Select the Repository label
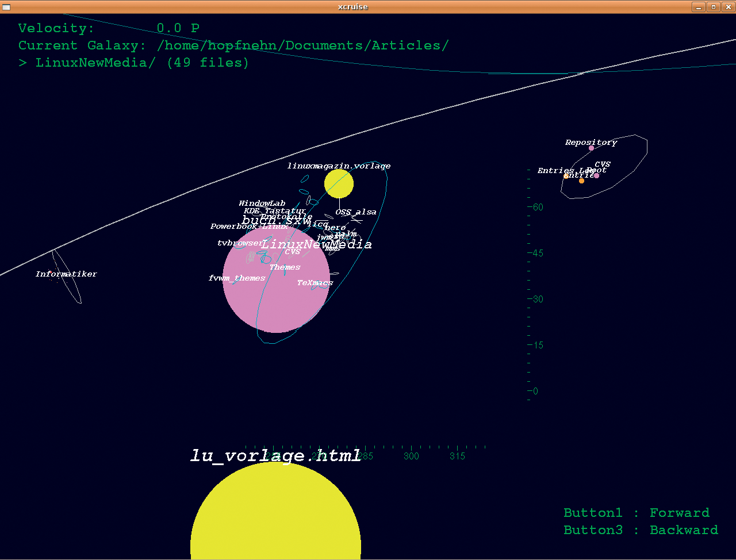736x560 pixels. pos(591,143)
